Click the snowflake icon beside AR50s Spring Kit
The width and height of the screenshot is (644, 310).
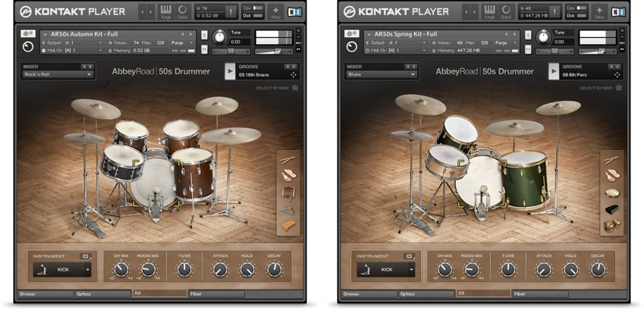point(350,34)
